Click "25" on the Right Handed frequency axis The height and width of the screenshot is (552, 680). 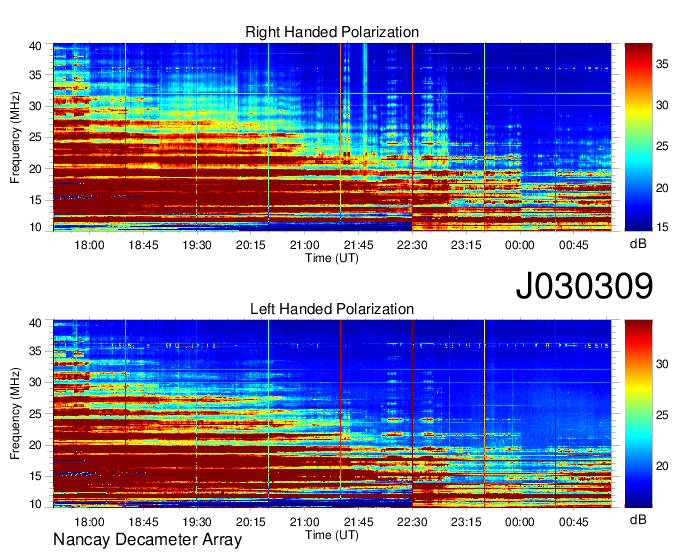tap(35, 137)
